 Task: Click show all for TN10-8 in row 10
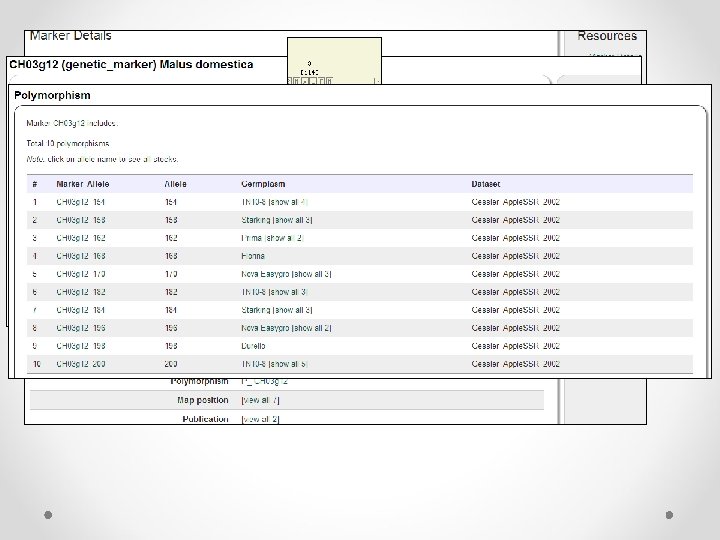288,364
